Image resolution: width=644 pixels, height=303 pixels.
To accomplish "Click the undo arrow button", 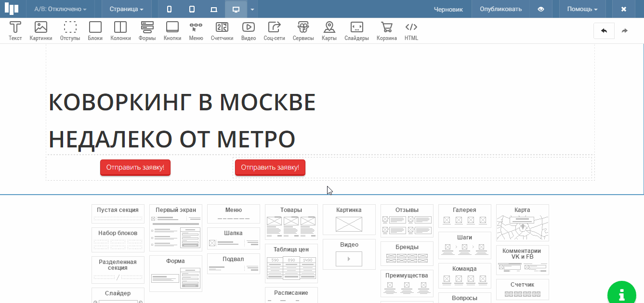I will [604, 31].
